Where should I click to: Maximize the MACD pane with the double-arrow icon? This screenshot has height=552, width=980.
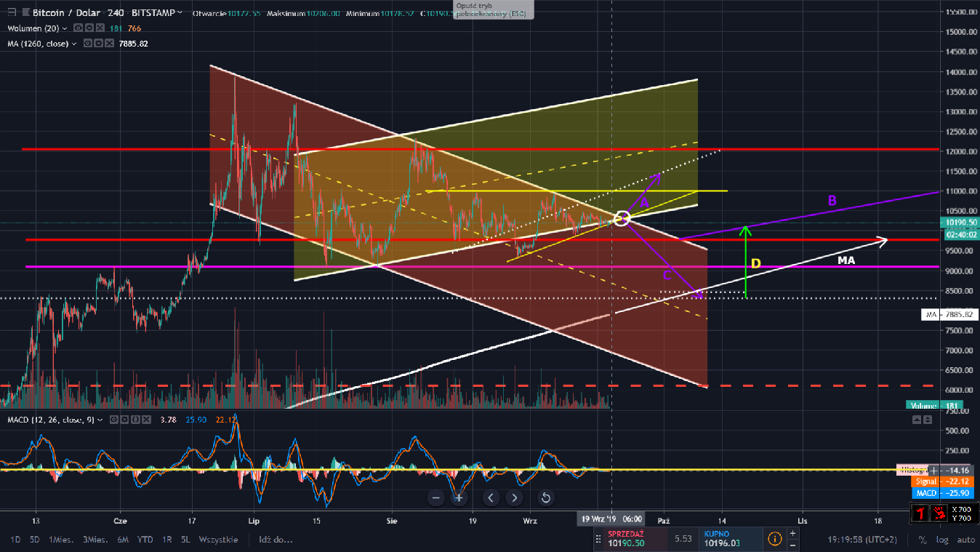[926, 420]
